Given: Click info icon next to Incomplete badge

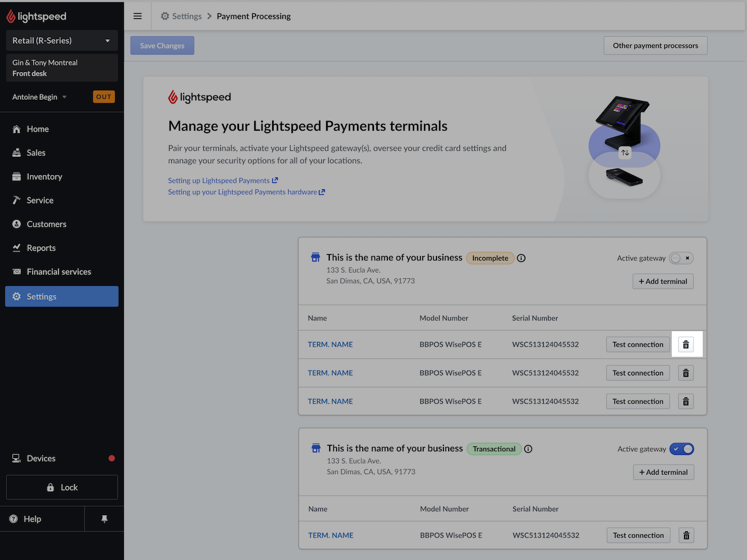Looking at the screenshot, I should [x=521, y=258].
